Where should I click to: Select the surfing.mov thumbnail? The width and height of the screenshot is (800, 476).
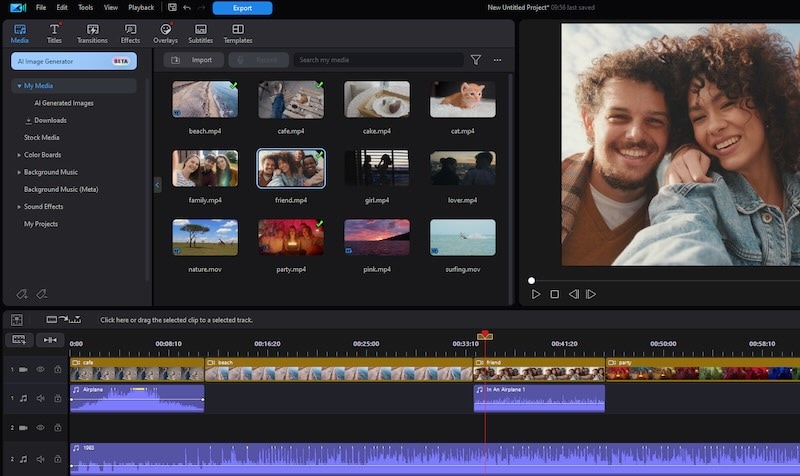tap(463, 237)
